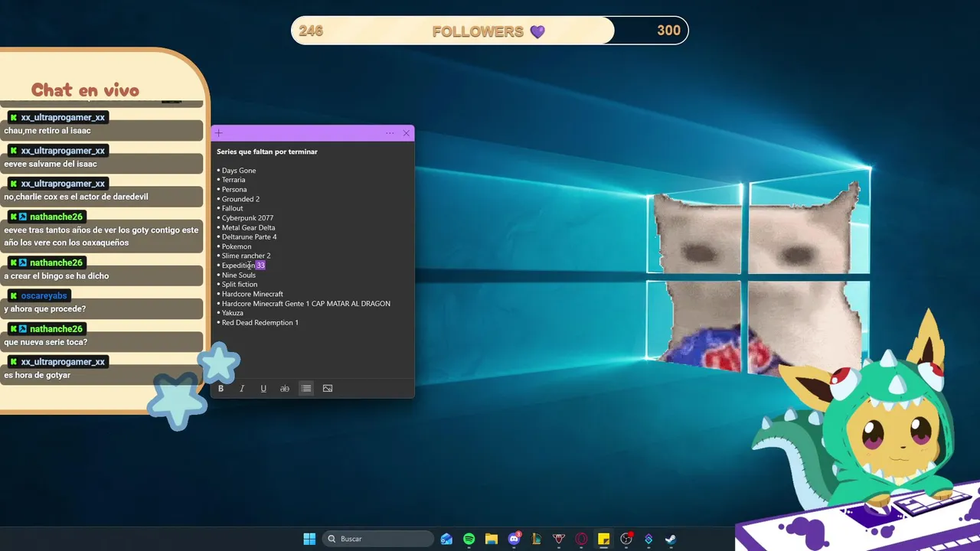Click the 'Days Gone' list item
The width and height of the screenshot is (980, 551).
pyautogui.click(x=239, y=171)
